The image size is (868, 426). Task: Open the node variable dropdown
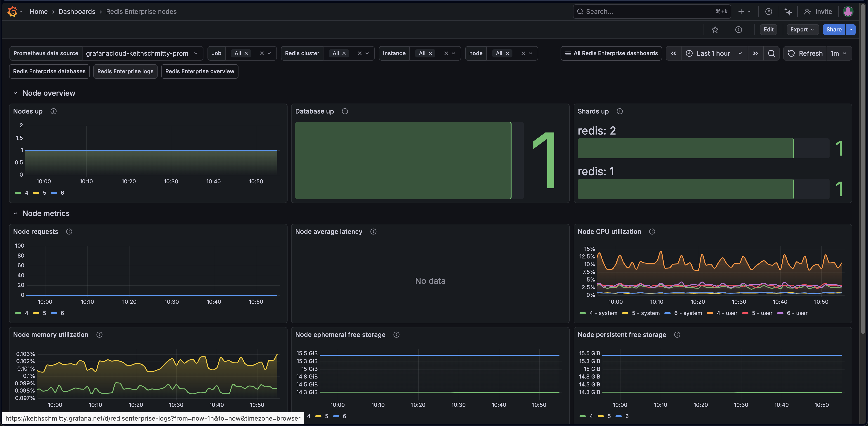[530, 53]
